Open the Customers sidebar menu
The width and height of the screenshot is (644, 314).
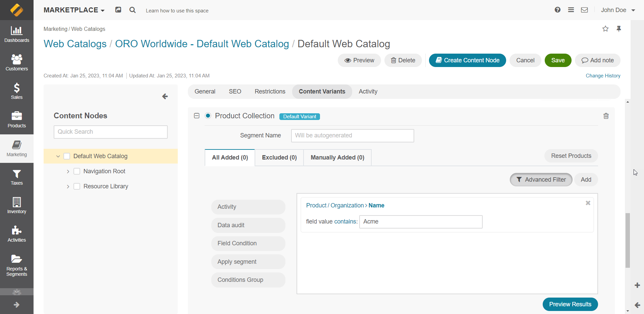17,63
